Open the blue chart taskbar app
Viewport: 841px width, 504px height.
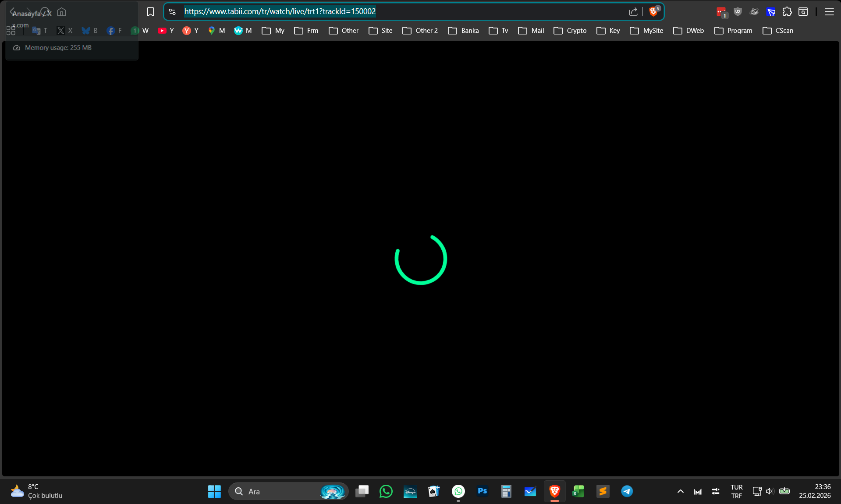pyautogui.click(x=530, y=491)
